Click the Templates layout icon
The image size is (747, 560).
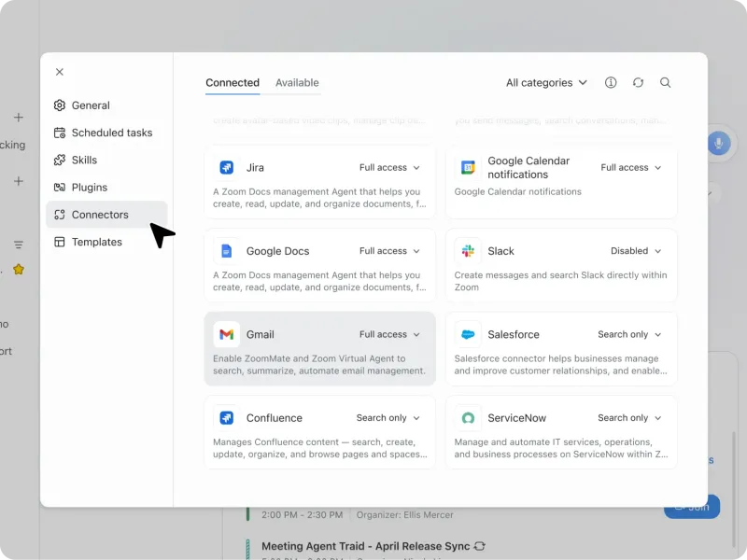point(60,242)
